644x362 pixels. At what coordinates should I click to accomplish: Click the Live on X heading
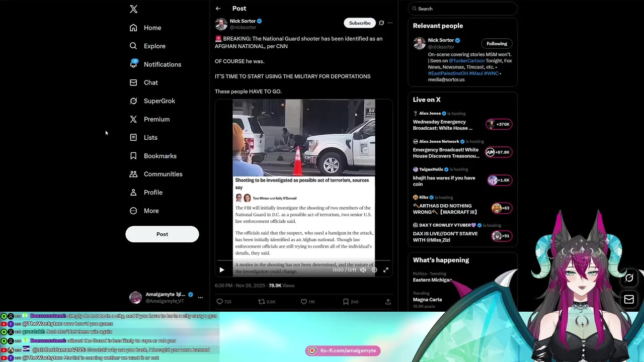(427, 100)
